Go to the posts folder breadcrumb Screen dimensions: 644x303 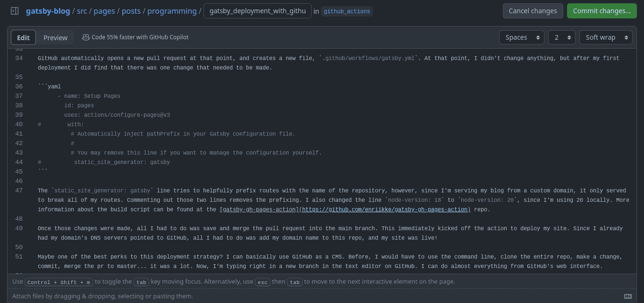click(131, 11)
